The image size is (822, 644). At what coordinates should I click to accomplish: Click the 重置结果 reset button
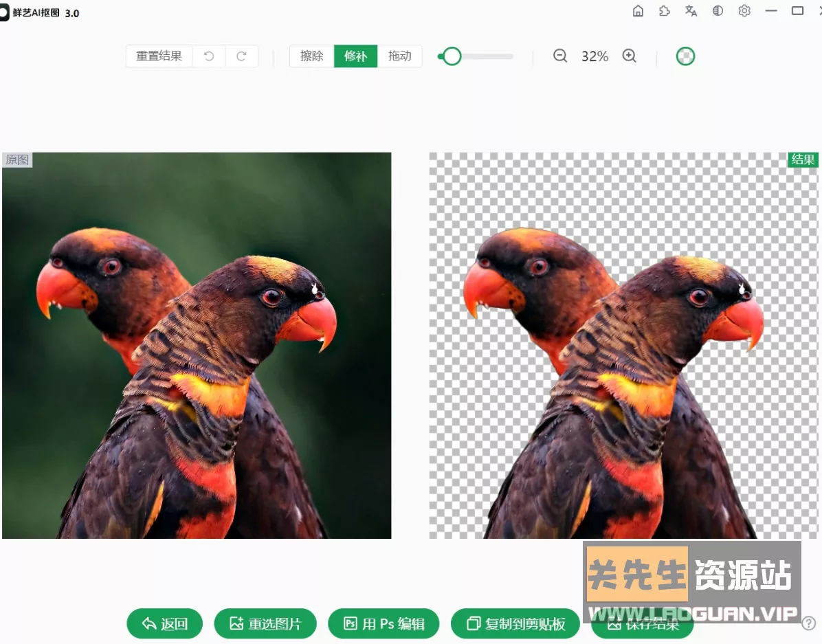coord(159,56)
